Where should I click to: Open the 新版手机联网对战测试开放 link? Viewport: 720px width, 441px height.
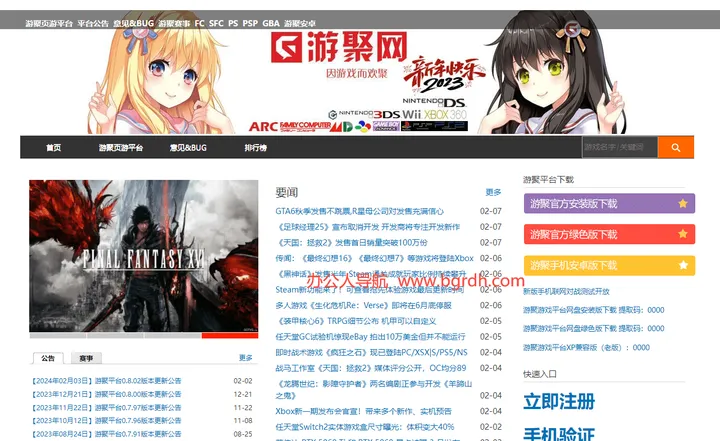[566, 291]
